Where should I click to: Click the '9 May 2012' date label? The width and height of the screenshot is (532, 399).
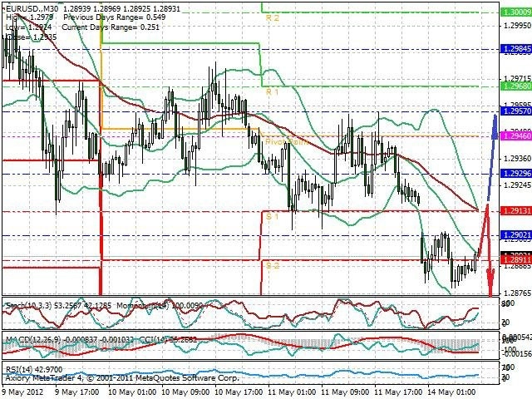coord(22,392)
